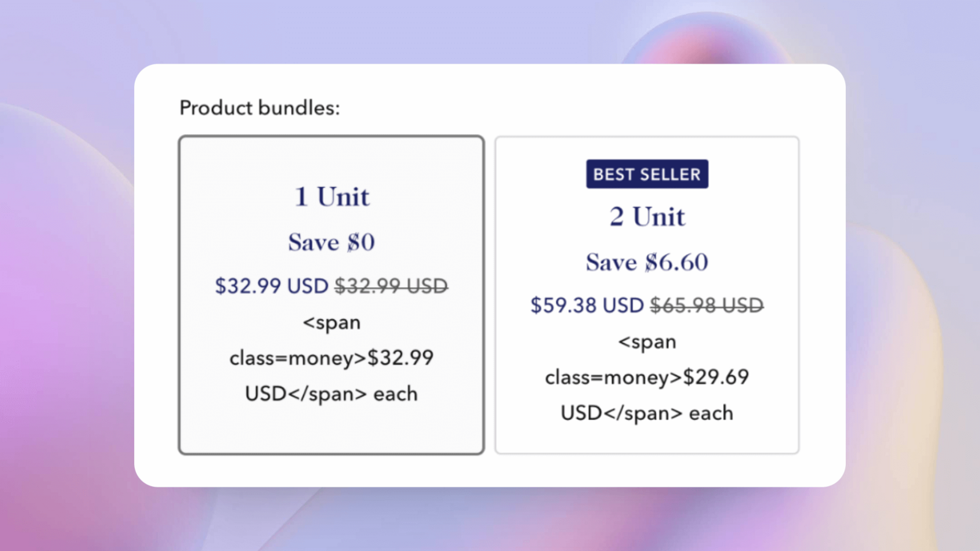
Task: Click the crossed-out $65.98 USD price
Action: (706, 305)
